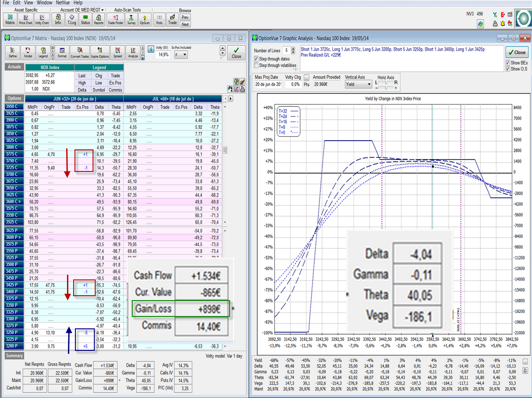This screenshot has height=398, width=532.
Task: Open the Account OE MED REGT dropdown
Action: coord(82,10)
